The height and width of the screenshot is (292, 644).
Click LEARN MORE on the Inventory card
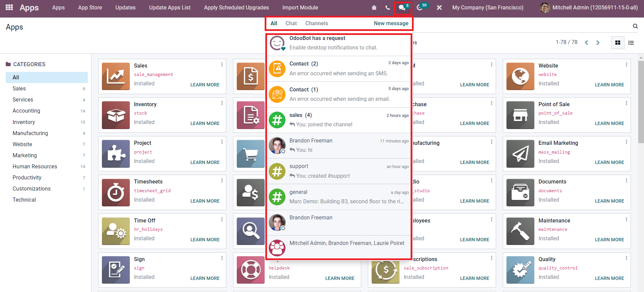click(x=205, y=123)
